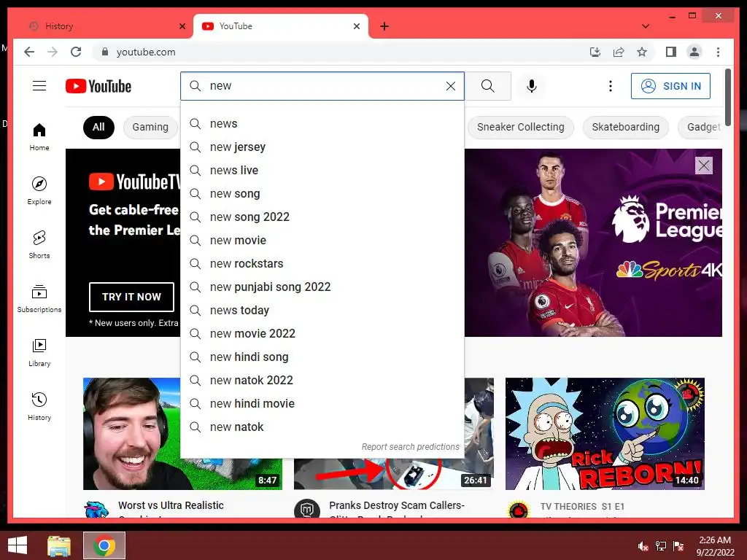The height and width of the screenshot is (560, 747).
Task: Go back with the browser back arrow
Action: [x=29, y=52]
